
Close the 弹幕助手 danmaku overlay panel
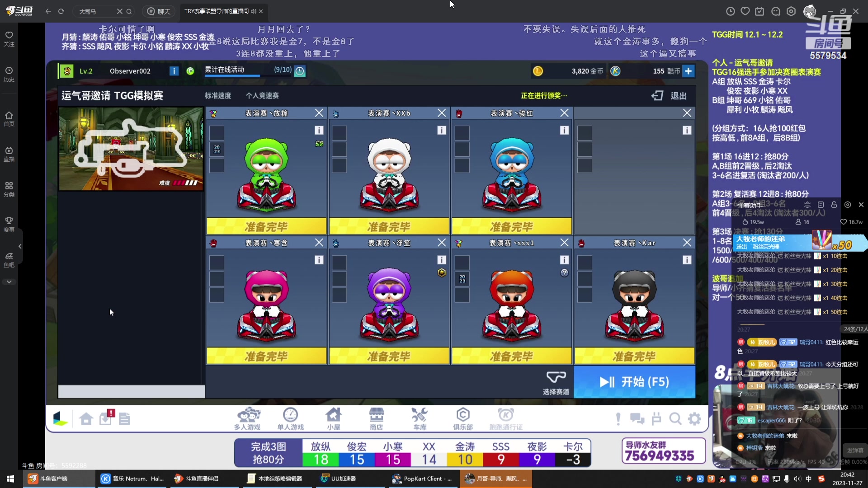click(x=861, y=205)
